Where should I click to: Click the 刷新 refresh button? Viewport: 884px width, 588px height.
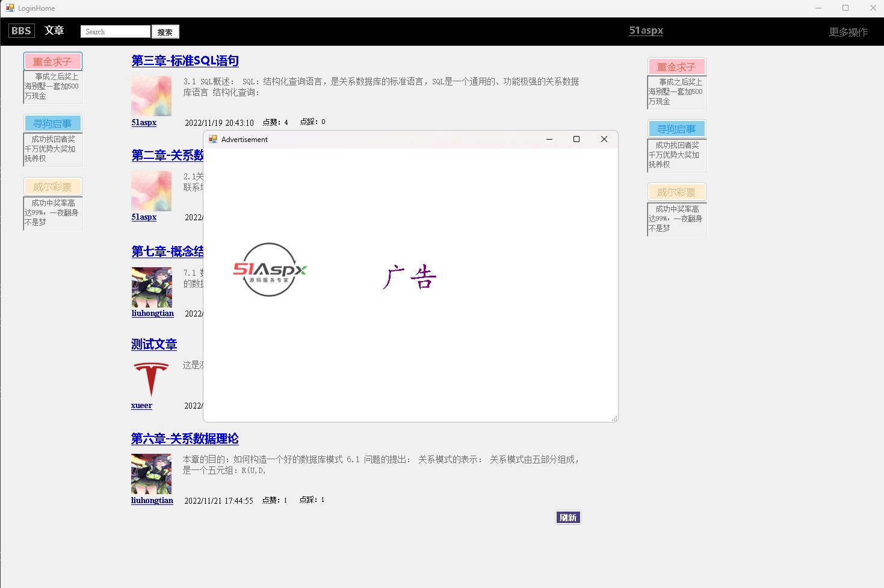click(568, 518)
